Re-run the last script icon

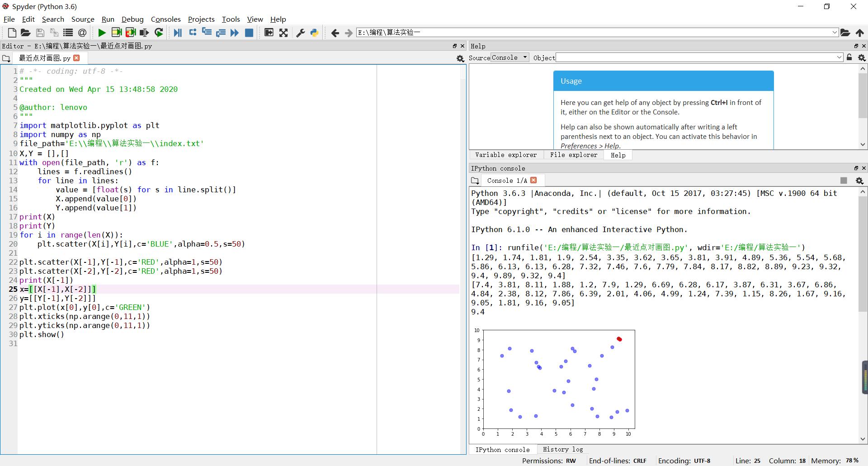pyautogui.click(x=159, y=33)
